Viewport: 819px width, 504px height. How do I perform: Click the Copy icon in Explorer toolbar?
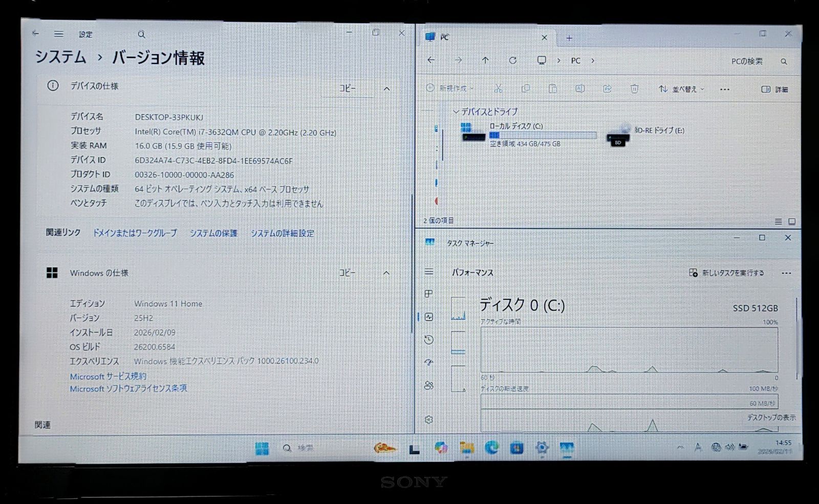[525, 89]
